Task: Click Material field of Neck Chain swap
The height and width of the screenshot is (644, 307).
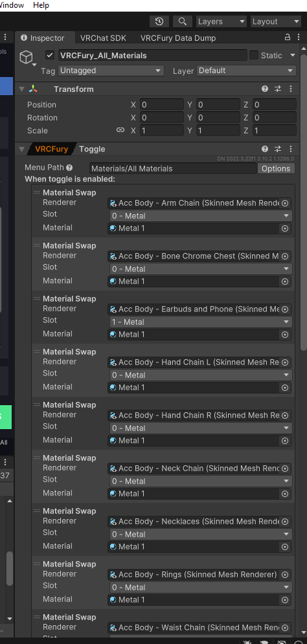Action: pos(199,494)
